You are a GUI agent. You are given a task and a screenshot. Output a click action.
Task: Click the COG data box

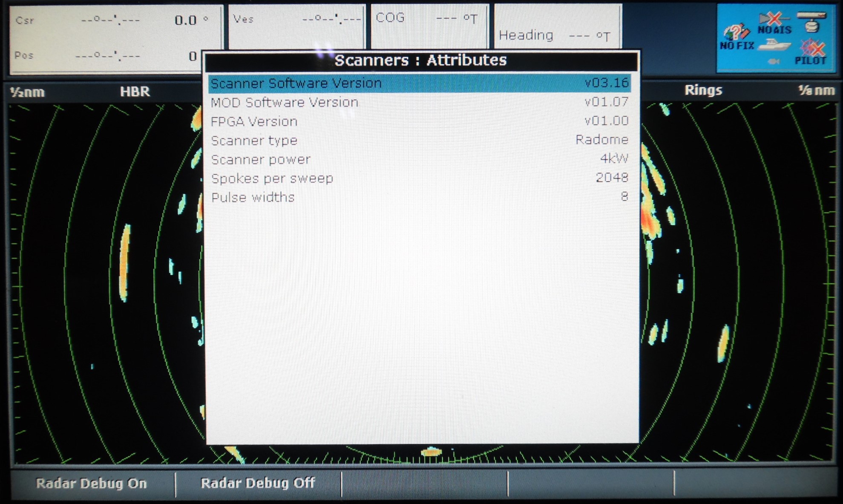click(429, 26)
